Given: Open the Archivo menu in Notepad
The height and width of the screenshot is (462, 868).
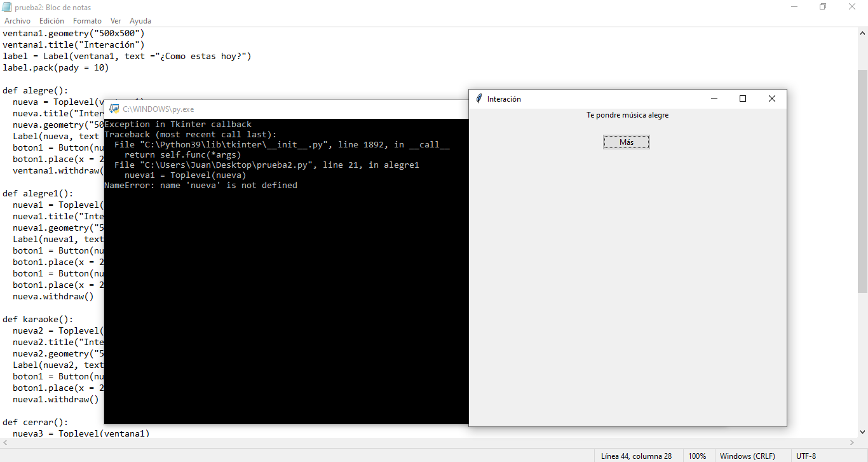Looking at the screenshot, I should (x=17, y=21).
